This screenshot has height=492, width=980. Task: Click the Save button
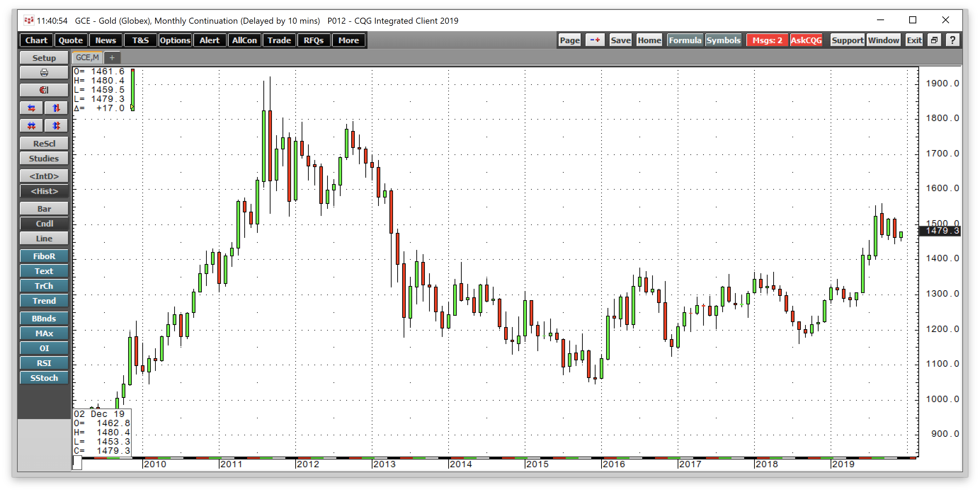(621, 40)
